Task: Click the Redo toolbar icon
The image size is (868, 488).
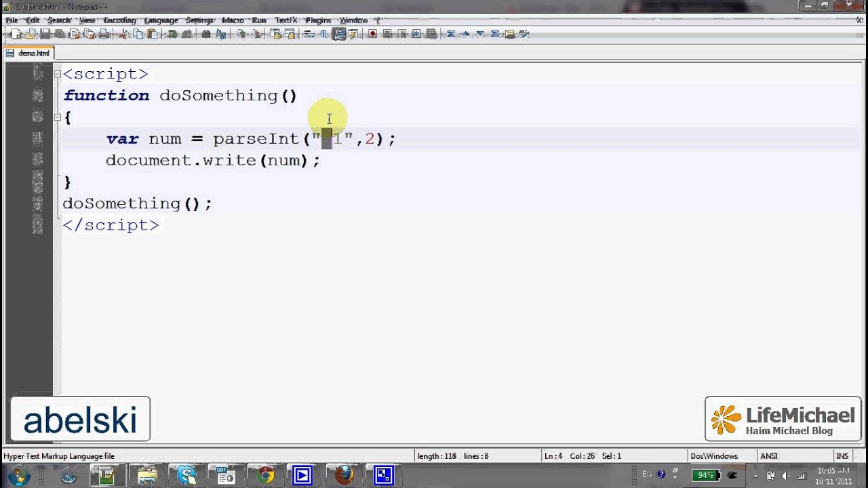Action: tap(186, 34)
